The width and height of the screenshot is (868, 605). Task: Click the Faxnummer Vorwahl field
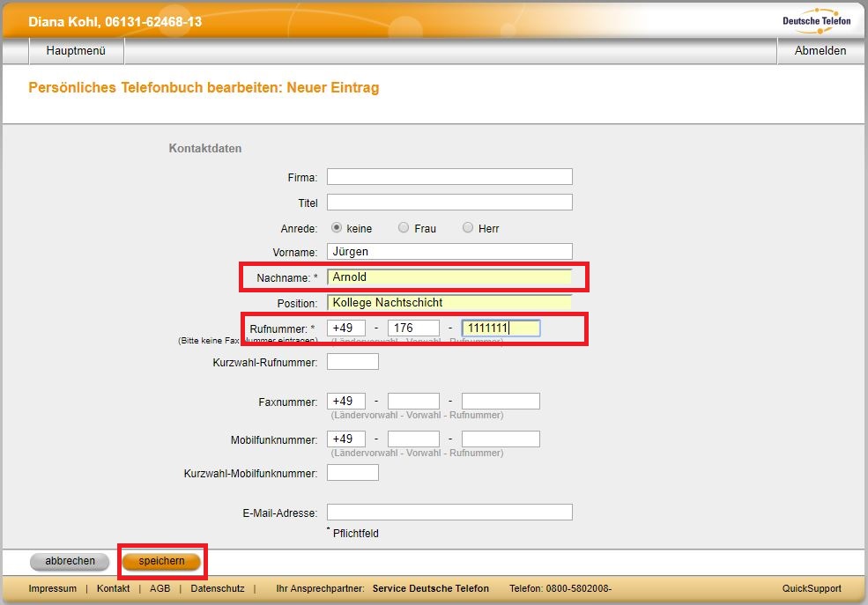point(413,401)
